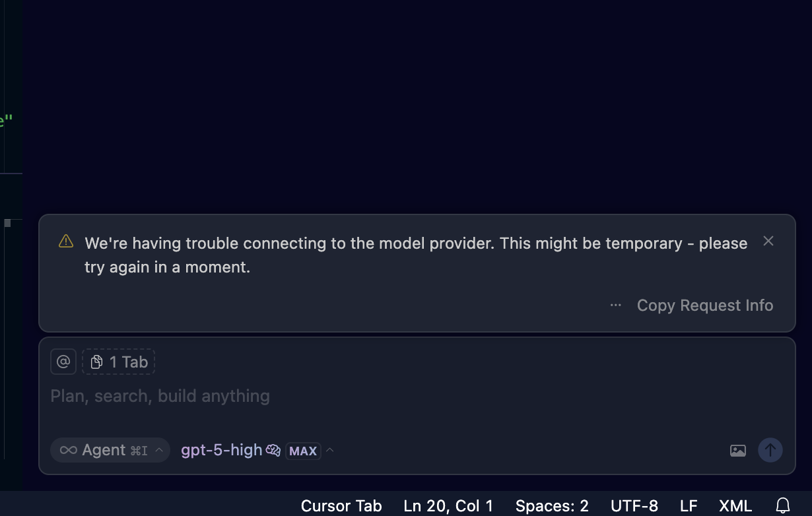Change indentation via Spaces: 2
Viewport: 812px width, 516px height.
[552, 506]
